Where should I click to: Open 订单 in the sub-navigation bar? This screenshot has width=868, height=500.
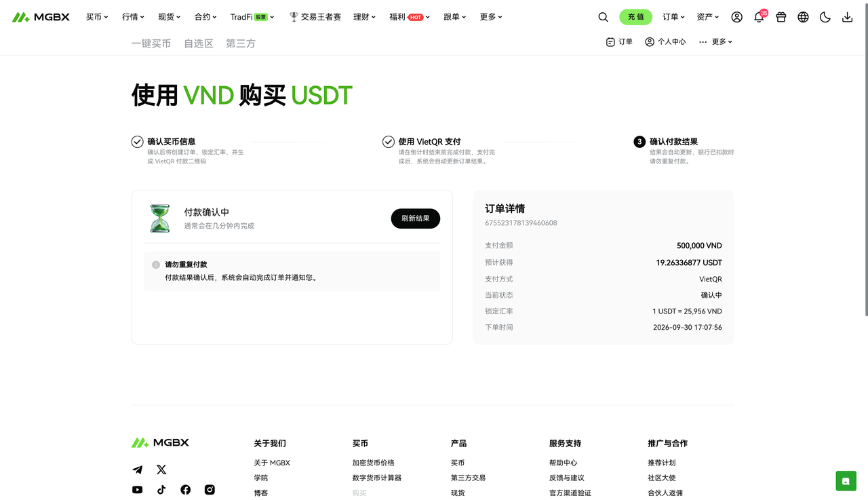point(619,42)
